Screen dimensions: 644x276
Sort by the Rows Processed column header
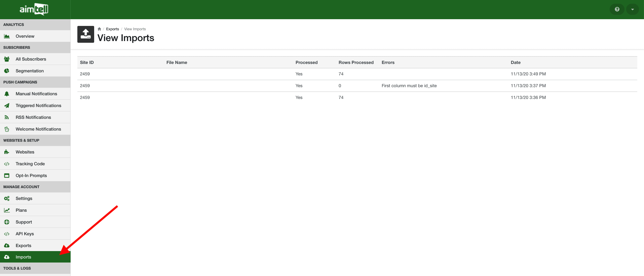(356, 63)
